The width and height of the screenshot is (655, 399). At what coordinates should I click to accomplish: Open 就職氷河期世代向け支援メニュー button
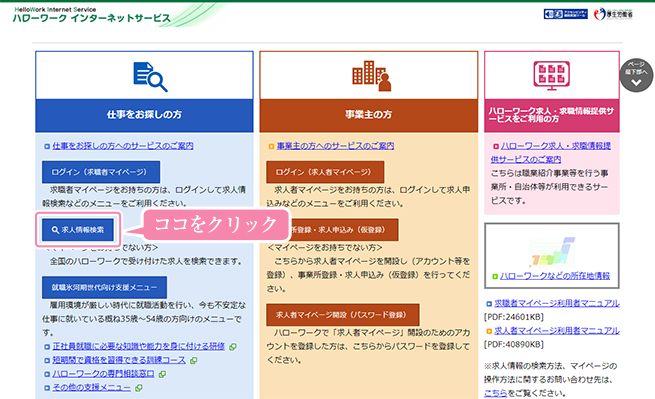pyautogui.click(x=104, y=287)
